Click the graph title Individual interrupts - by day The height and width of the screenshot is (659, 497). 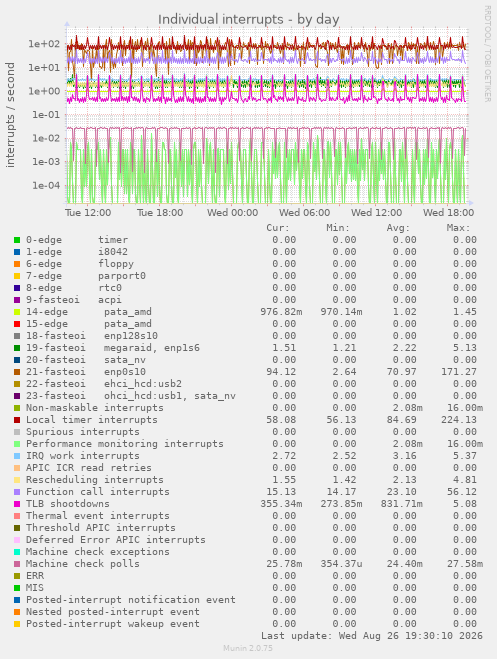249,19
